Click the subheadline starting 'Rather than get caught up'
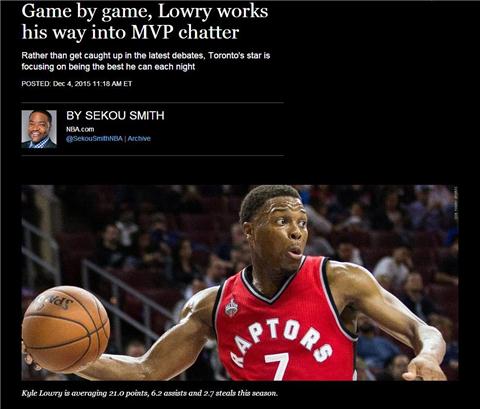The height and width of the screenshot is (409, 480). pos(146,55)
